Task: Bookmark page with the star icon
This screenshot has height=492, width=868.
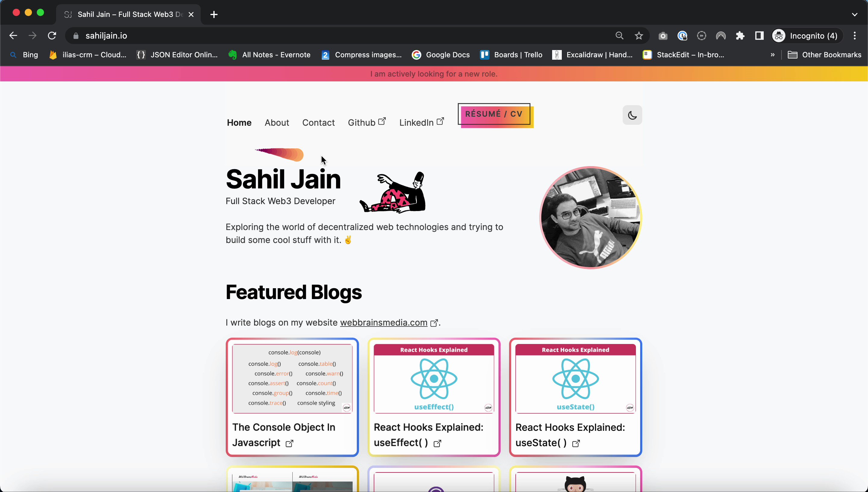Action: click(x=638, y=36)
